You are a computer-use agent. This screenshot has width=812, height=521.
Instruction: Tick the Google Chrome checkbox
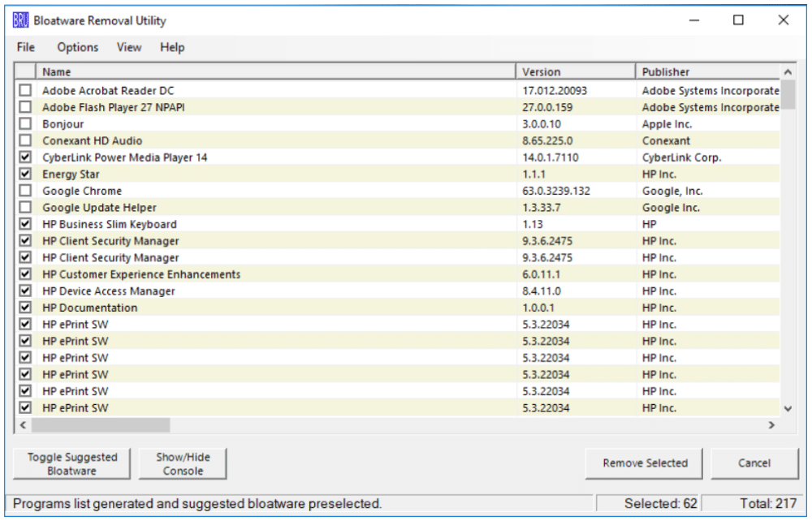(x=25, y=191)
